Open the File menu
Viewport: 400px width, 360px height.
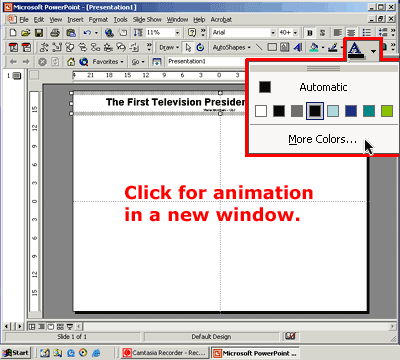[x=24, y=20]
